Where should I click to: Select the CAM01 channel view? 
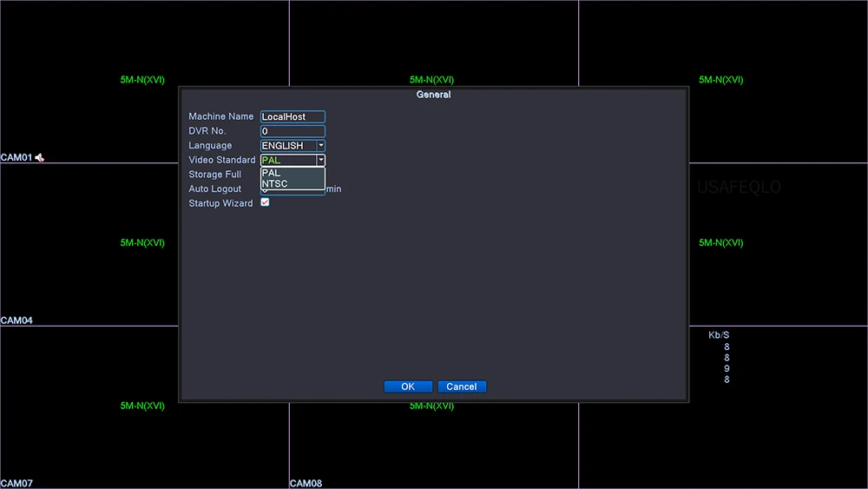(x=89, y=82)
